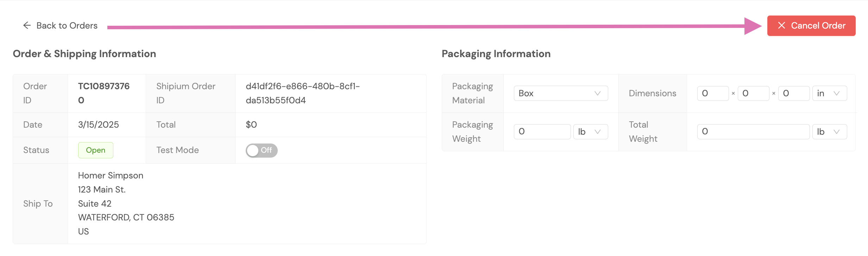This screenshot has height=256, width=868.
Task: Focus the Total Weight value field
Action: tap(753, 132)
